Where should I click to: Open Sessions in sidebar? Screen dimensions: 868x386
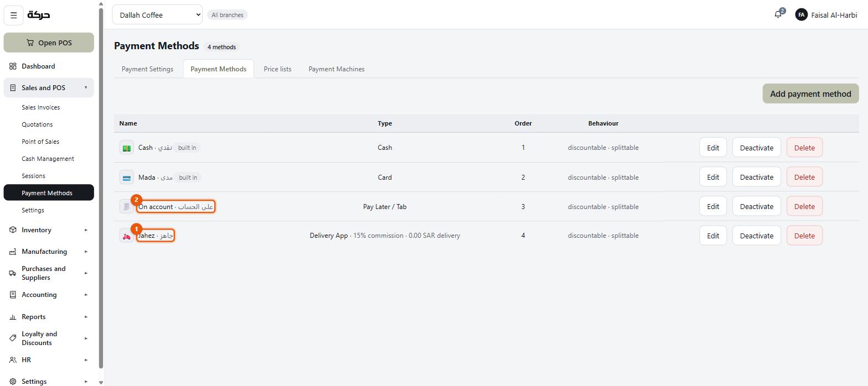(49, 176)
